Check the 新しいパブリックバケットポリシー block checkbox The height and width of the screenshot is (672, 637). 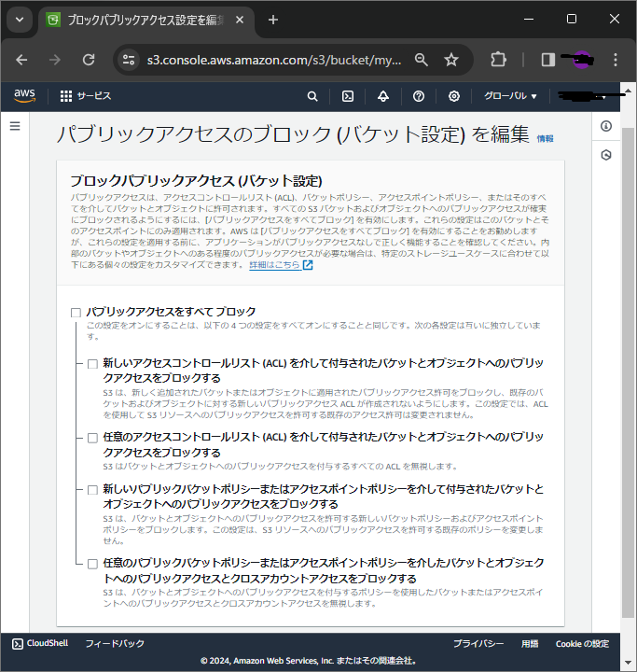tap(92, 490)
